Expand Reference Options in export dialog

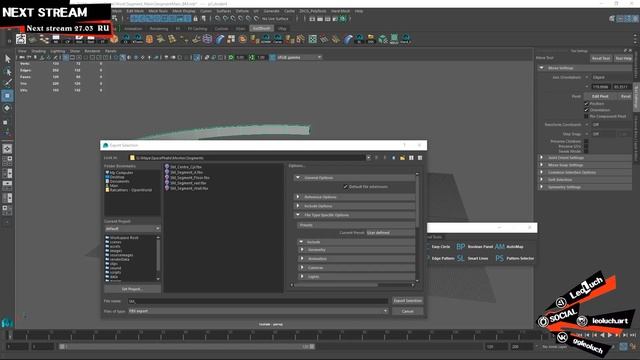354,197
